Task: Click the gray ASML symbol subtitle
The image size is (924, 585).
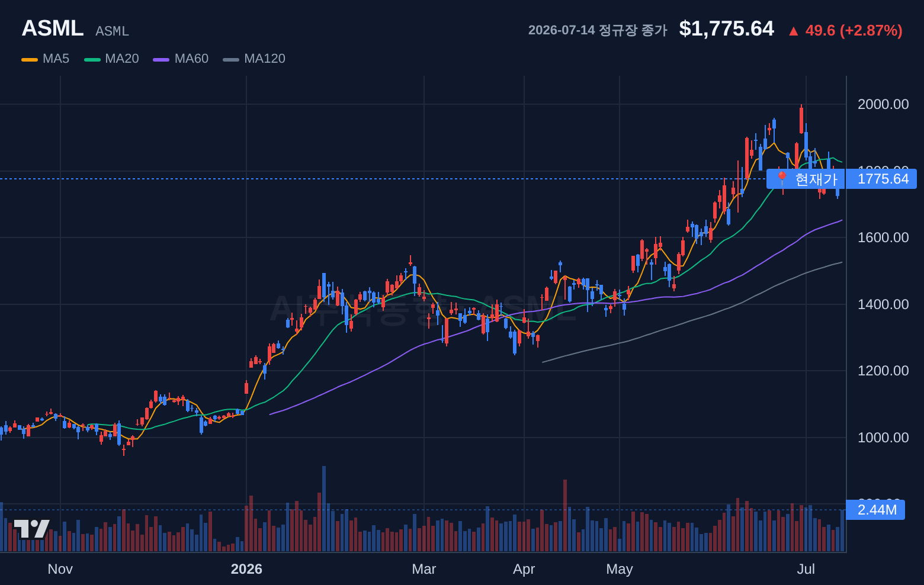Action: click(x=112, y=31)
